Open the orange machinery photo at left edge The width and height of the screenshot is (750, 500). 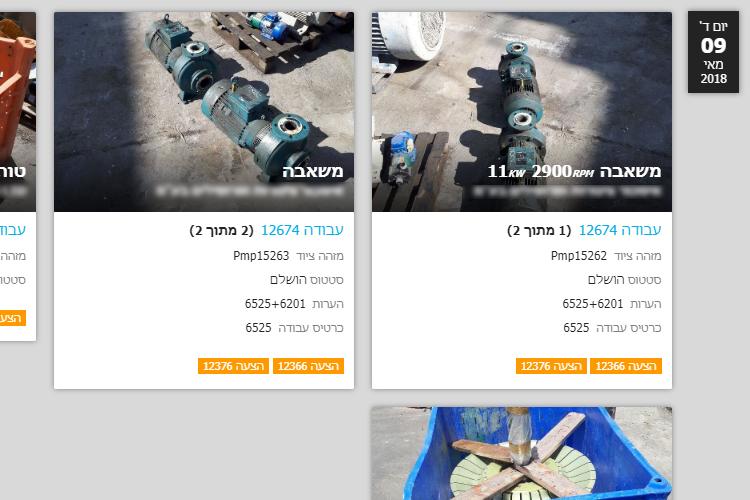pyautogui.click(x=18, y=111)
